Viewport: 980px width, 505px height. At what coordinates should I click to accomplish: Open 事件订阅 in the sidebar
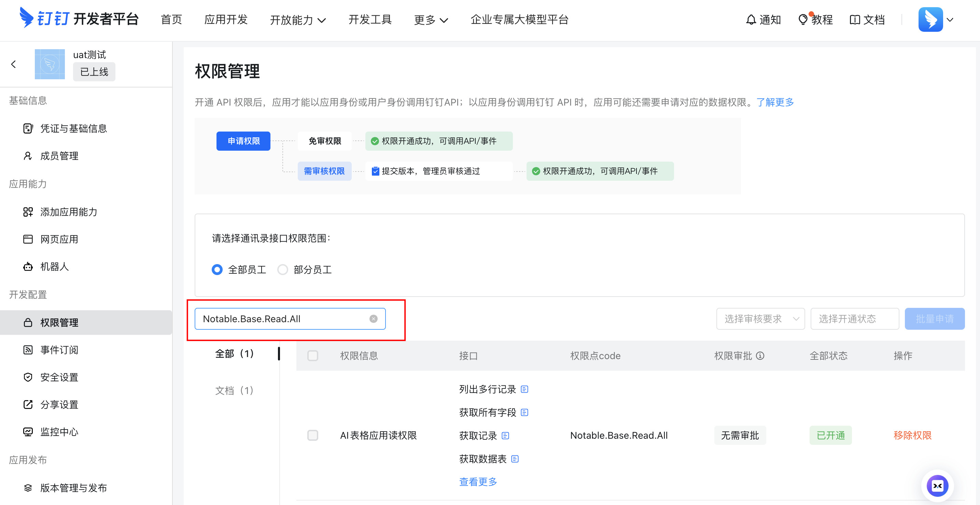point(59,350)
